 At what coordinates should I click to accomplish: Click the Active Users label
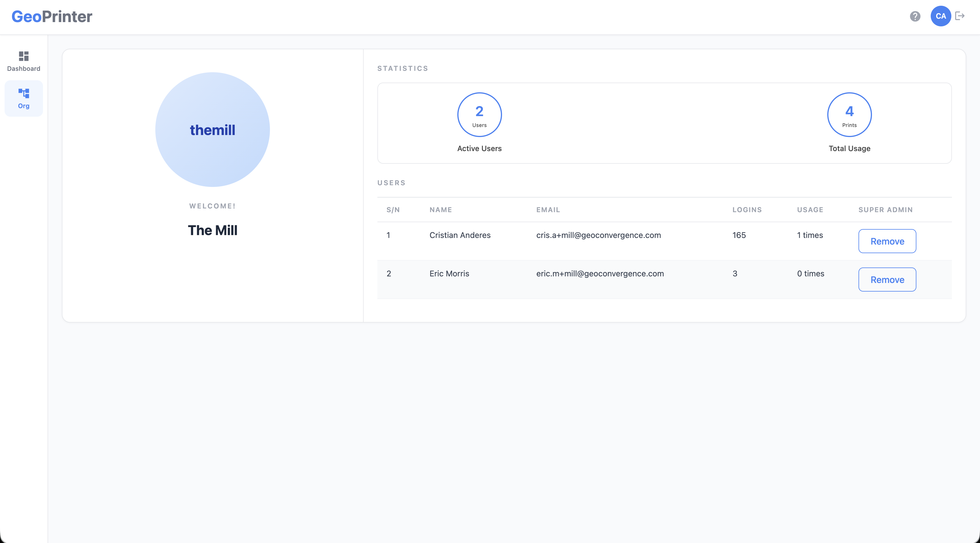point(479,149)
